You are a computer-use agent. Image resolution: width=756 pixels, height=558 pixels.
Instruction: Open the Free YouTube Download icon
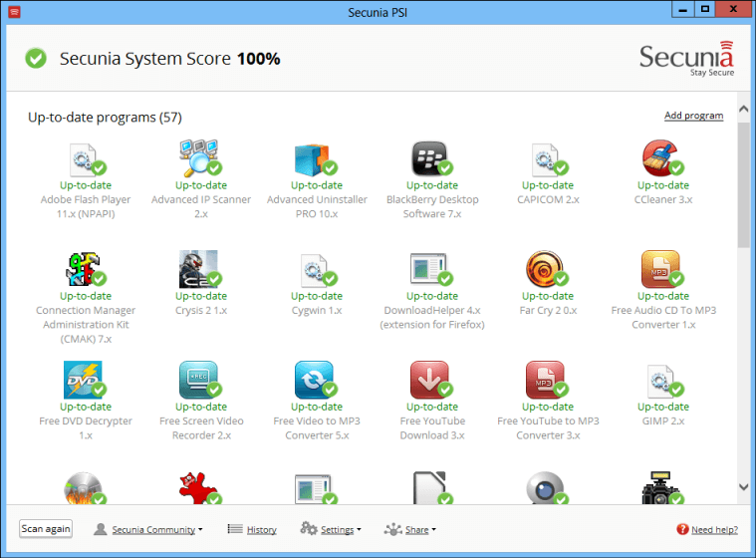431,380
